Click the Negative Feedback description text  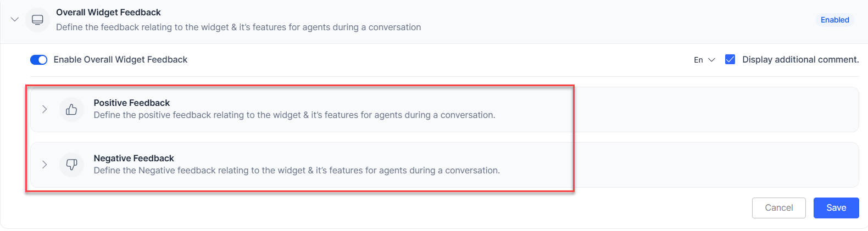297,171
